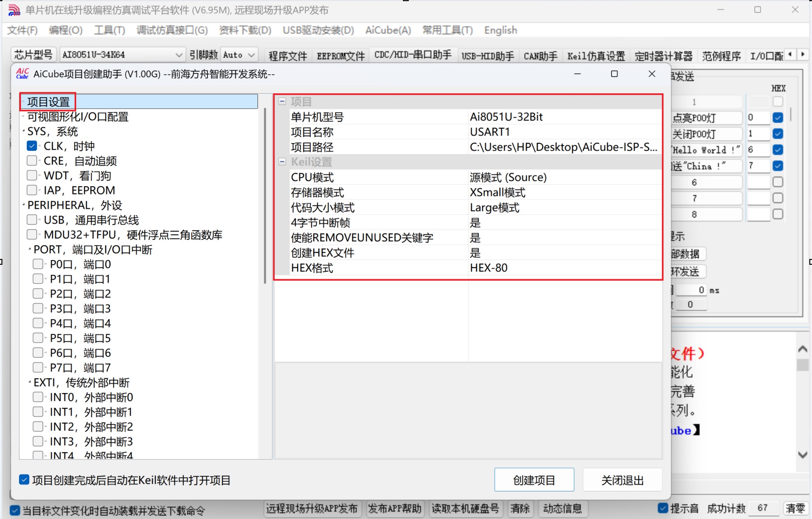Viewport: 812px width, 519px height.
Task: Collapse the PORT，端口及I/O口中断 node
Action: click(x=30, y=249)
